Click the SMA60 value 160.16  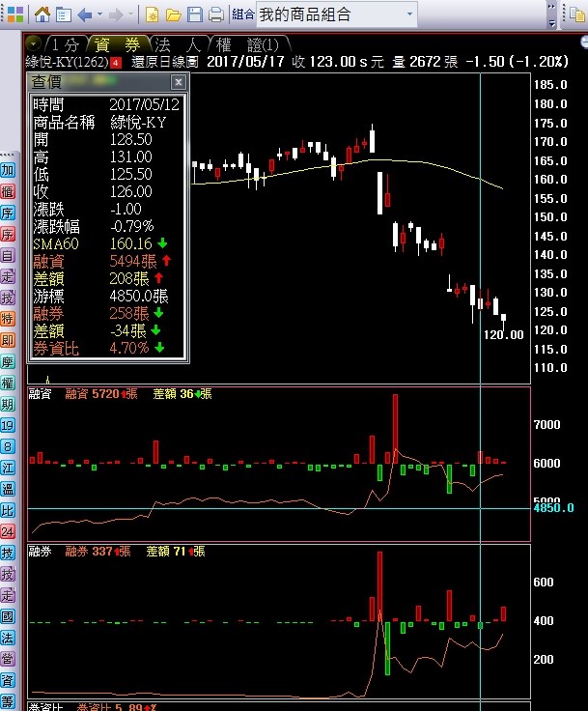click(x=130, y=244)
